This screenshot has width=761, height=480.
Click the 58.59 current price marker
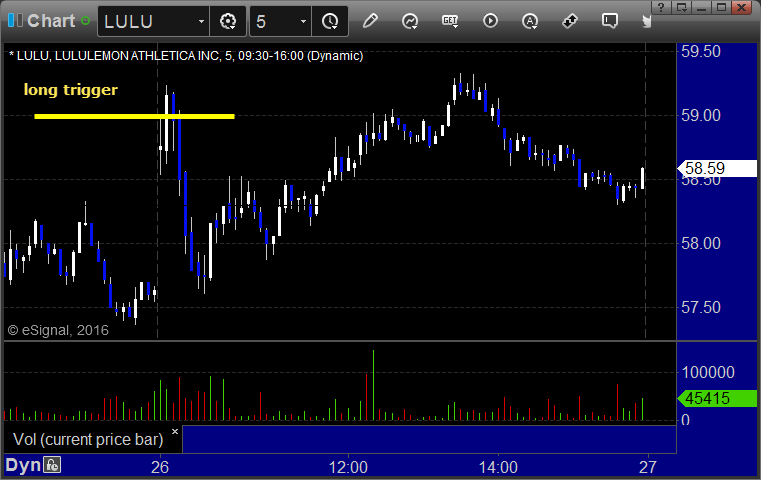point(717,168)
